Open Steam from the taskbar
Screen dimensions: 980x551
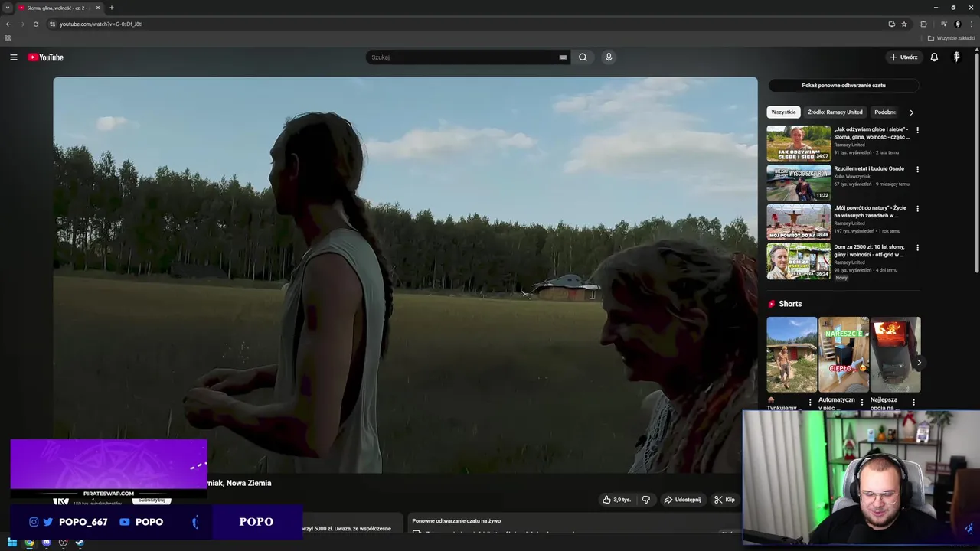tap(80, 543)
